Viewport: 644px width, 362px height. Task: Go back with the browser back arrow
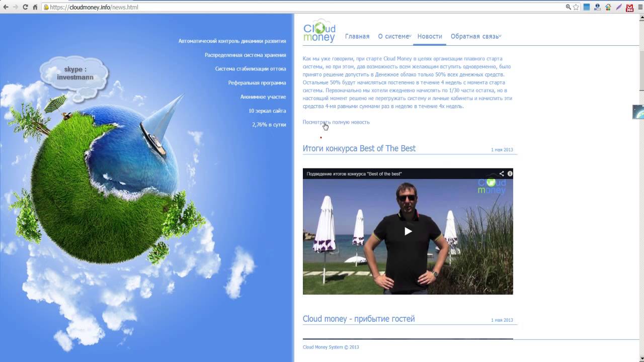click(x=6, y=7)
